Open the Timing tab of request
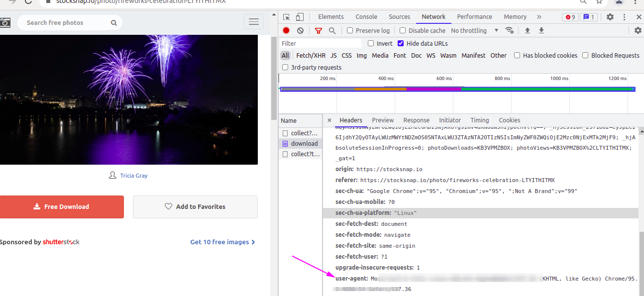Image resolution: width=644 pixels, height=296 pixels. 480,120
